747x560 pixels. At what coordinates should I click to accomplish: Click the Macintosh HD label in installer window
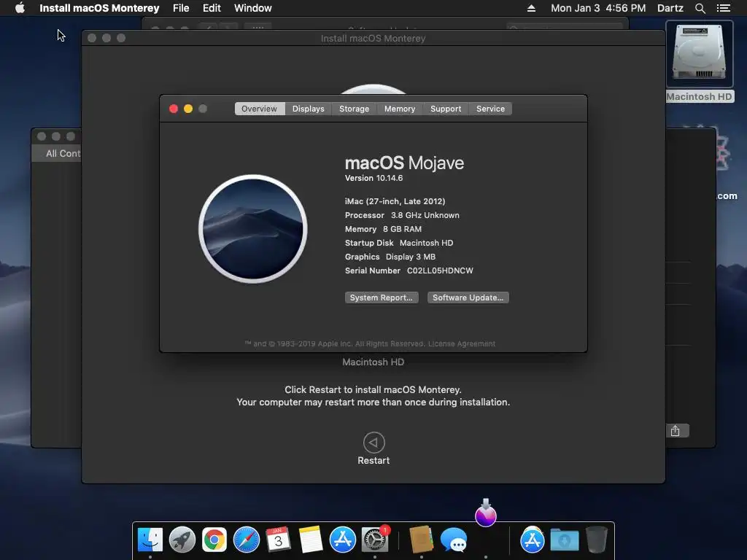click(373, 362)
